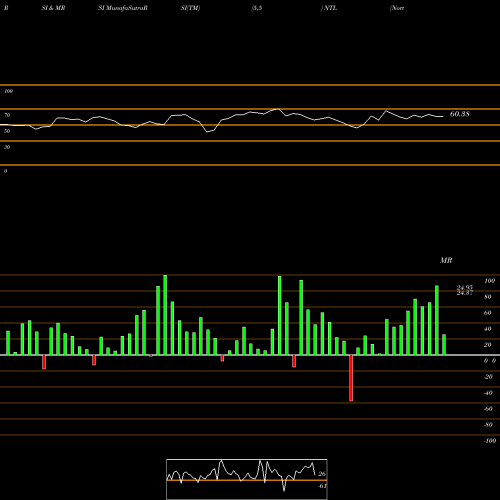Click the -80 label on MR axis
Viewport: 500px width, 500px height.
[x=488, y=425]
